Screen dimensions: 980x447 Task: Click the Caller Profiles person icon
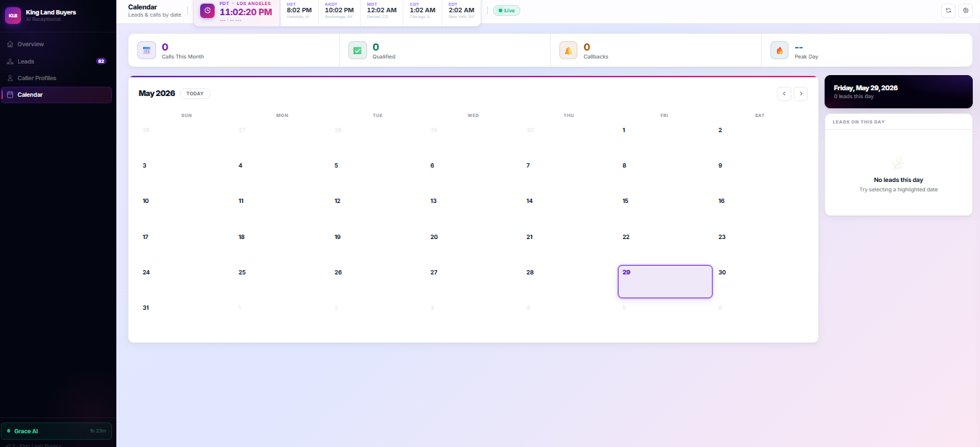tap(10, 78)
